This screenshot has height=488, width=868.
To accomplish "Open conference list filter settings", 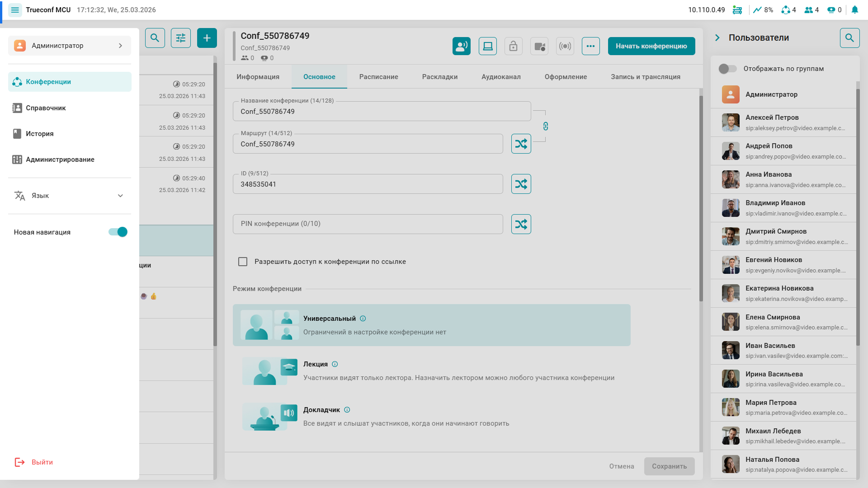I will (x=181, y=38).
